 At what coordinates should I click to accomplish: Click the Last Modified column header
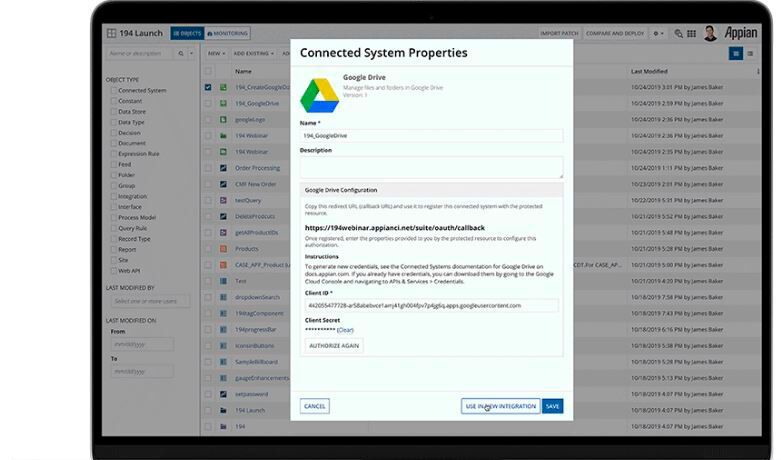click(x=649, y=71)
